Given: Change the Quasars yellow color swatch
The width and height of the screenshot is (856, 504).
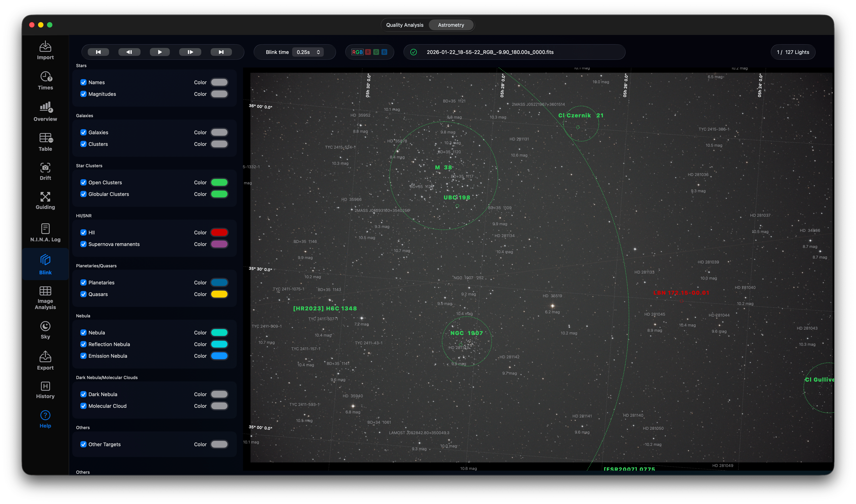Looking at the screenshot, I should pos(219,294).
